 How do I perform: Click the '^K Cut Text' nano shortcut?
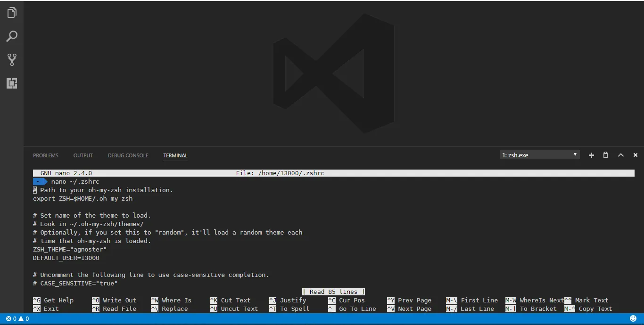(230, 301)
